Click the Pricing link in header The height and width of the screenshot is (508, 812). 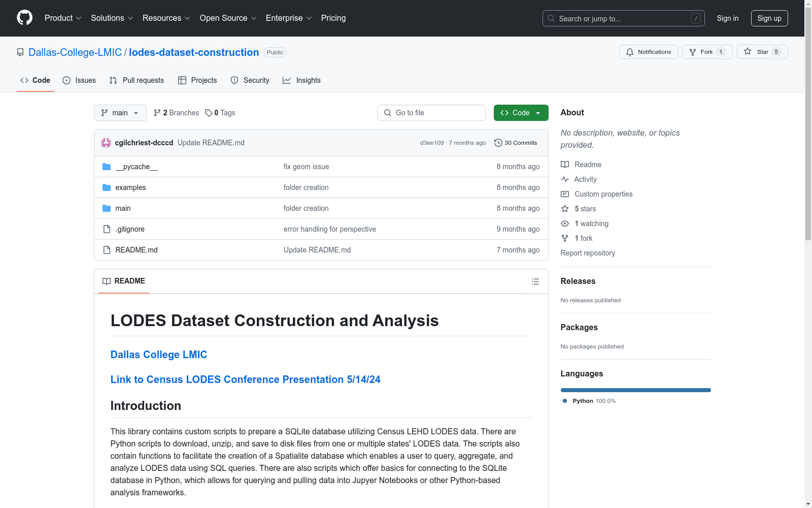333,18
